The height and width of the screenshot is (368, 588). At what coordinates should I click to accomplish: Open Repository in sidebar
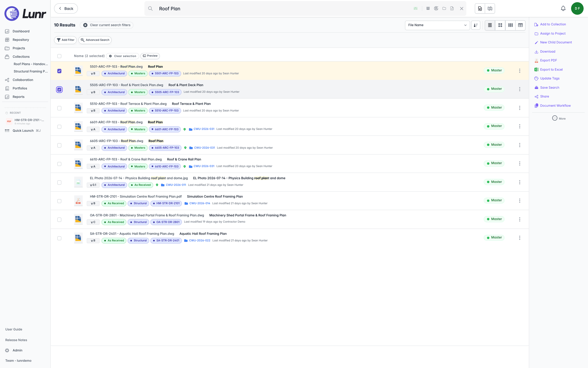point(21,40)
